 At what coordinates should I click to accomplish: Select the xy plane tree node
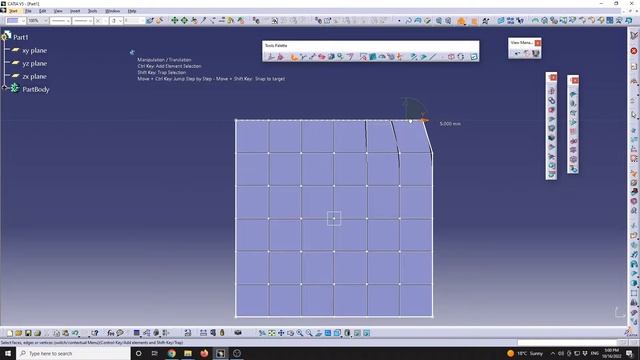[34, 51]
